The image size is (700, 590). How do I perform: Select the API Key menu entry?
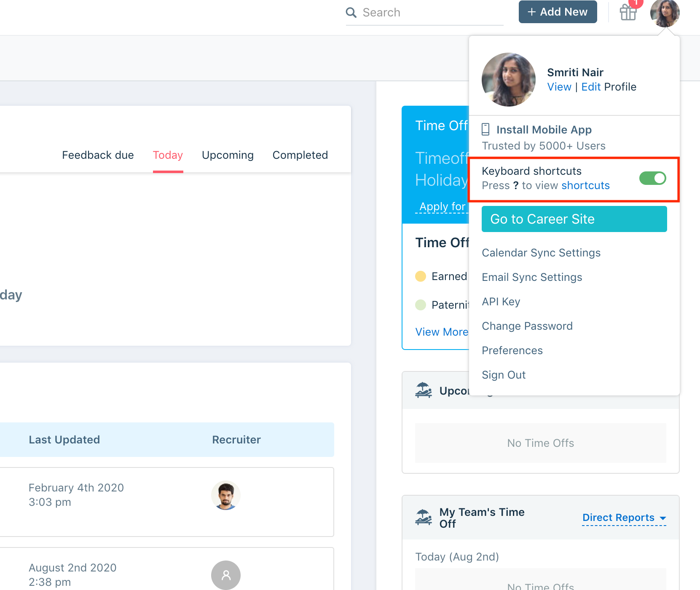[501, 302]
